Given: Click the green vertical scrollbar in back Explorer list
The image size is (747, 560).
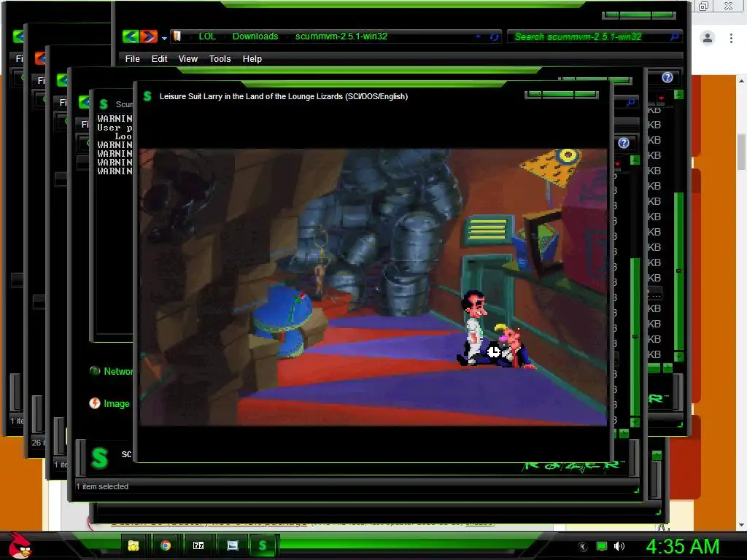Looking at the screenshot, I should (x=679, y=271).
